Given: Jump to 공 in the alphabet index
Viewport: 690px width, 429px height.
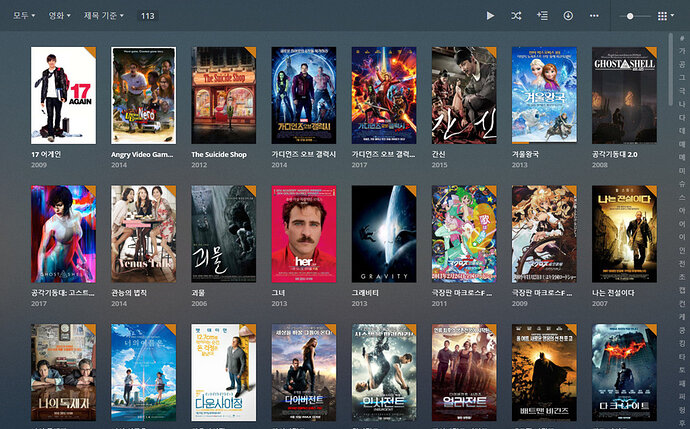Looking at the screenshot, I should point(682,64).
